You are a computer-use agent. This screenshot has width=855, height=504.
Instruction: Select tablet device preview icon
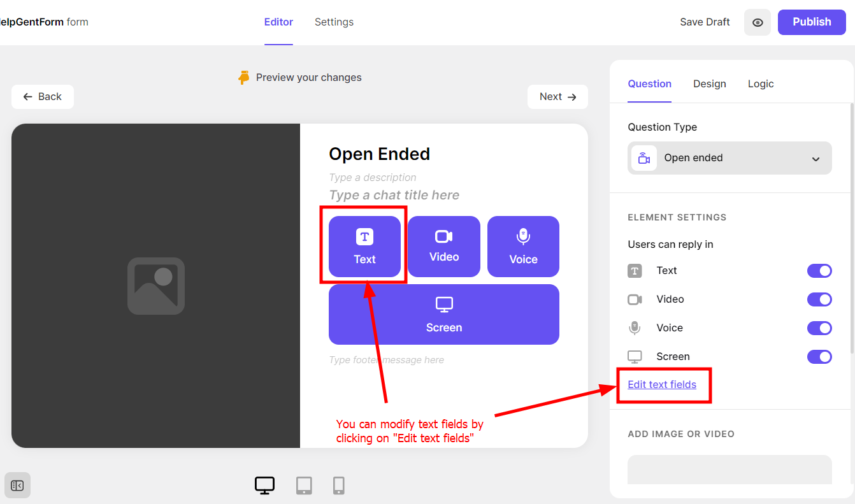(x=304, y=486)
